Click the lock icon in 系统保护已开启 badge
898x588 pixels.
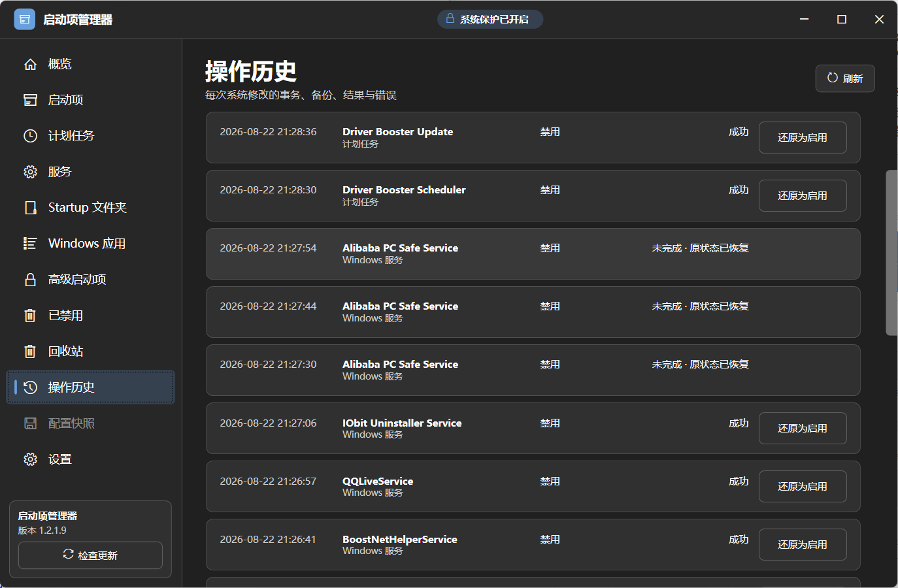450,19
